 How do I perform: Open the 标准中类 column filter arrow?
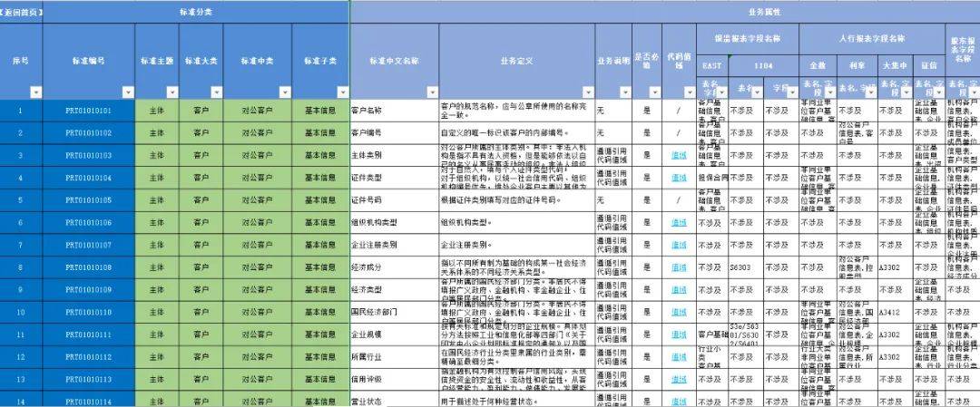tap(285, 92)
